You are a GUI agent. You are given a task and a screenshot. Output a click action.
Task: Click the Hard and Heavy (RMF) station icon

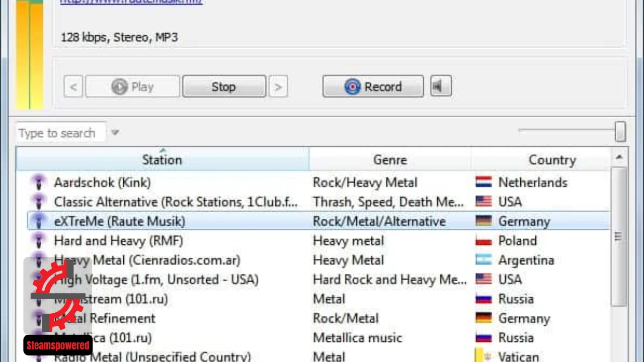click(x=38, y=240)
